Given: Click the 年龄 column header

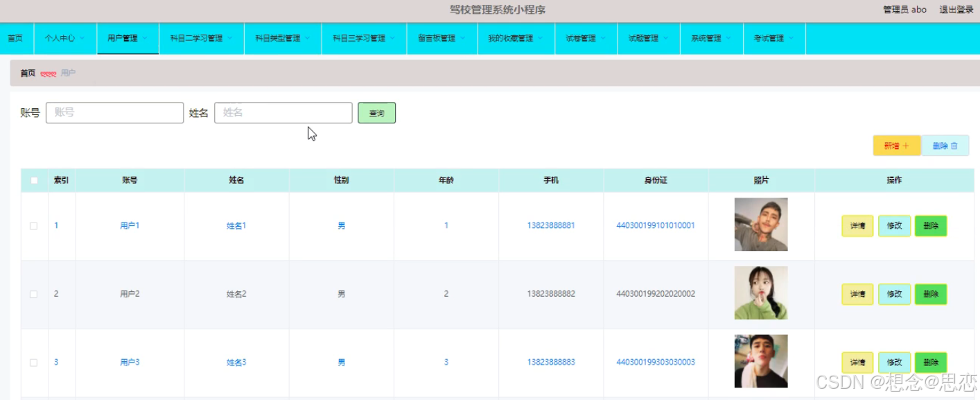Looking at the screenshot, I should [446, 180].
